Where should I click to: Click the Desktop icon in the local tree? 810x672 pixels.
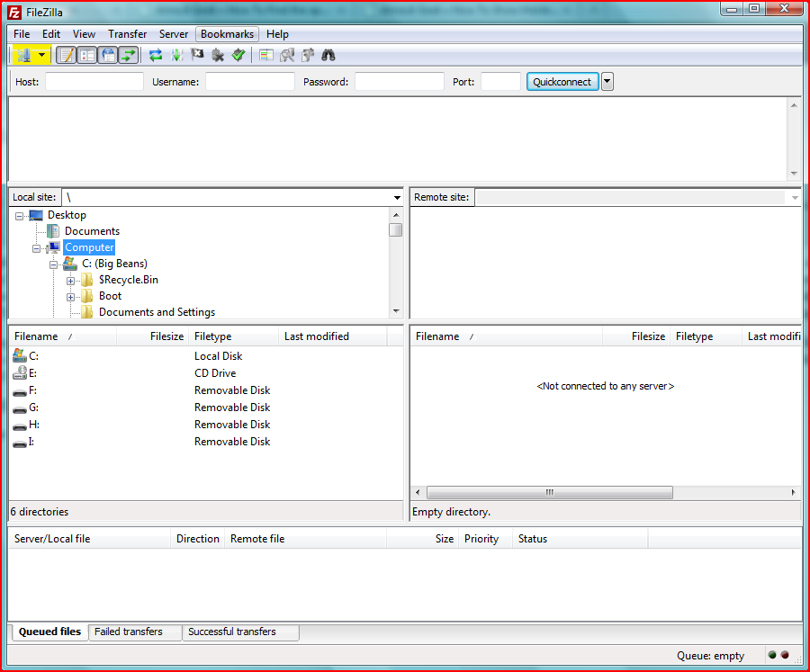tap(36, 215)
